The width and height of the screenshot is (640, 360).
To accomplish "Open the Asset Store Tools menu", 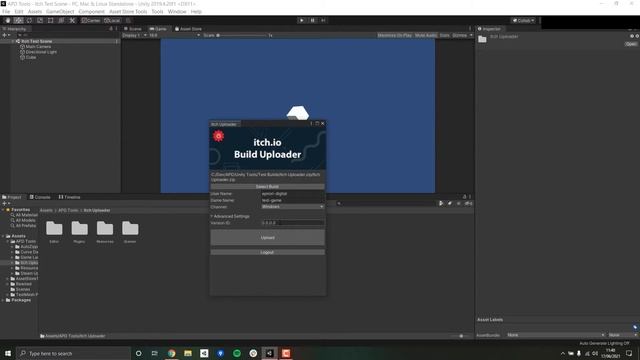I will [128, 11].
